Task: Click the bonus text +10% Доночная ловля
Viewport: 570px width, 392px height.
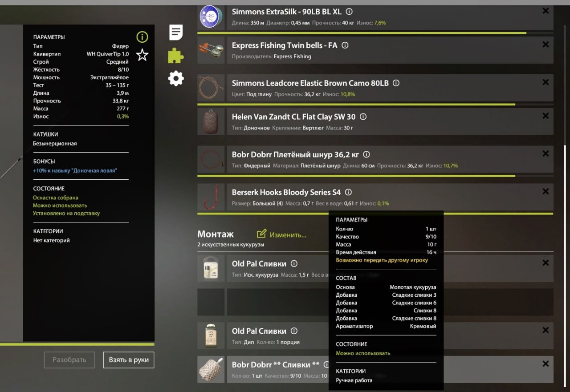Action: tap(75, 171)
